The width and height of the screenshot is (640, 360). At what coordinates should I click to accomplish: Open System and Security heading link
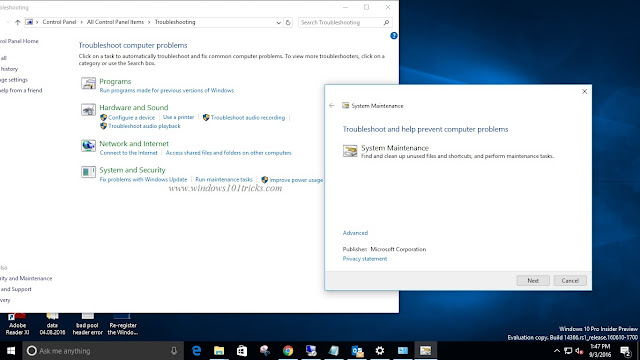pyautogui.click(x=132, y=170)
